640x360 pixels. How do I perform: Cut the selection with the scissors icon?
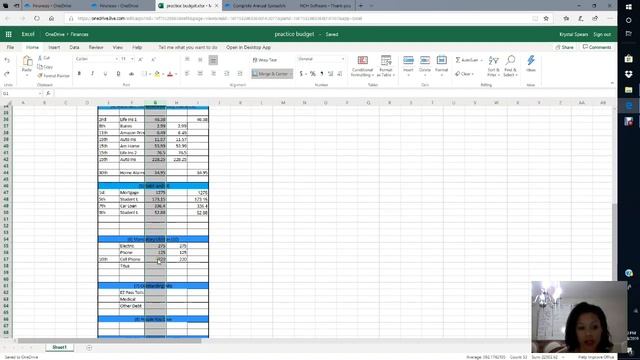click(x=40, y=58)
